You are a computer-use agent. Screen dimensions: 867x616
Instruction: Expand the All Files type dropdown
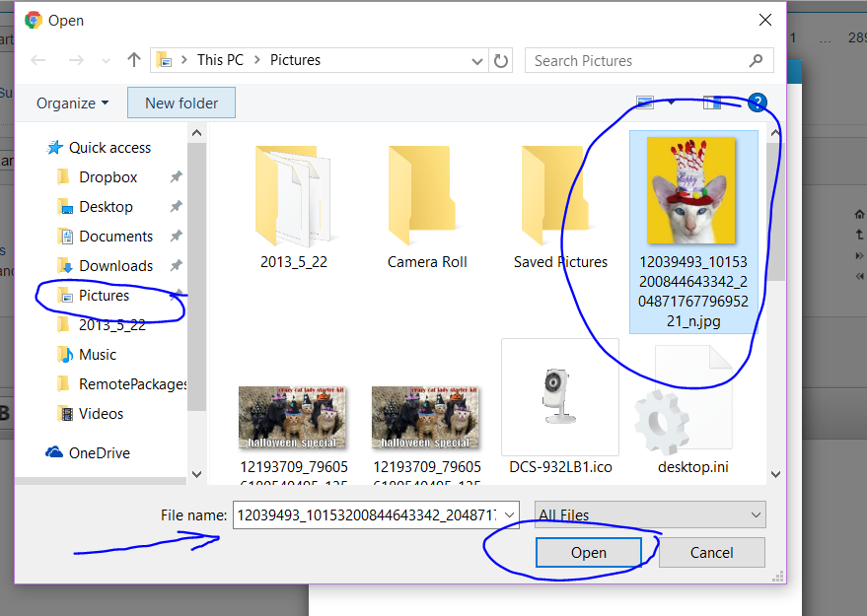[650, 514]
